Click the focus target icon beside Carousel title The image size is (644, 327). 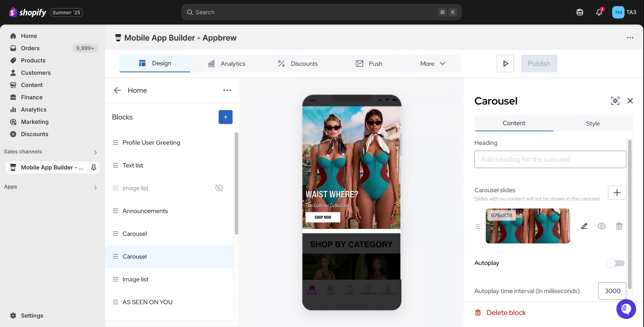[x=615, y=101]
